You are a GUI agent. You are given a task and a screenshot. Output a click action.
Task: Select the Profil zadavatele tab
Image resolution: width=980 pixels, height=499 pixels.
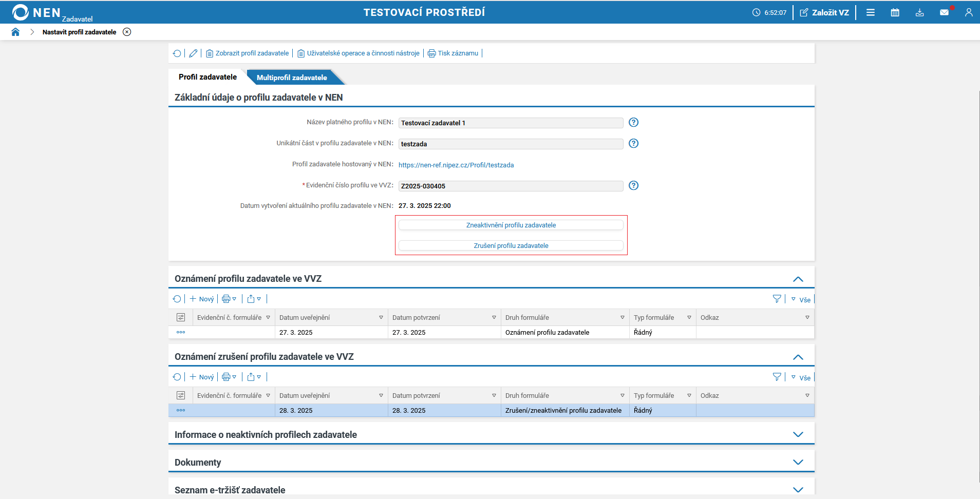coord(208,77)
